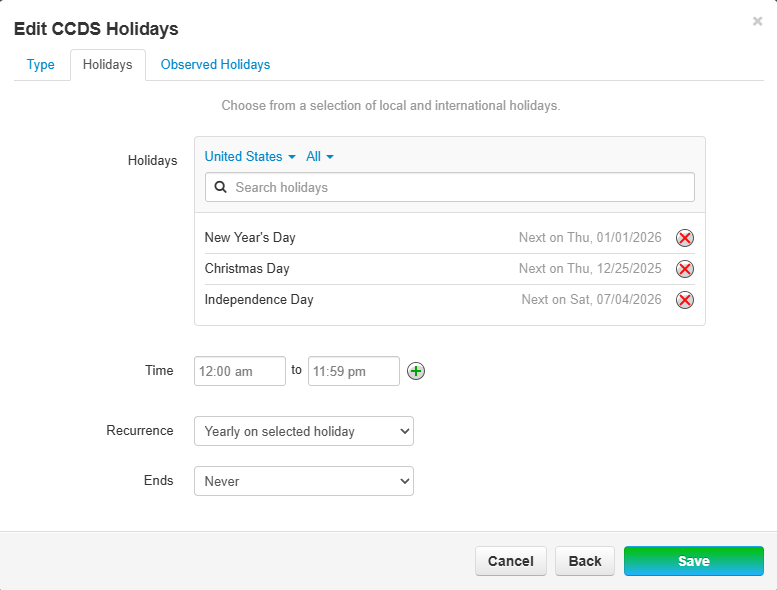Viewport: 777px width, 590px height.
Task: Open the United States country dropdown
Action: click(250, 157)
